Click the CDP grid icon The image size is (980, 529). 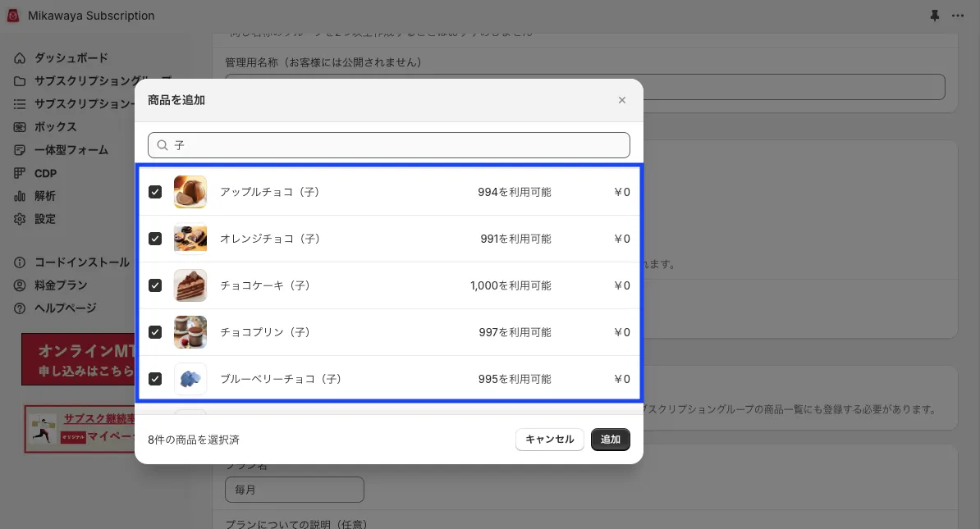click(x=20, y=173)
